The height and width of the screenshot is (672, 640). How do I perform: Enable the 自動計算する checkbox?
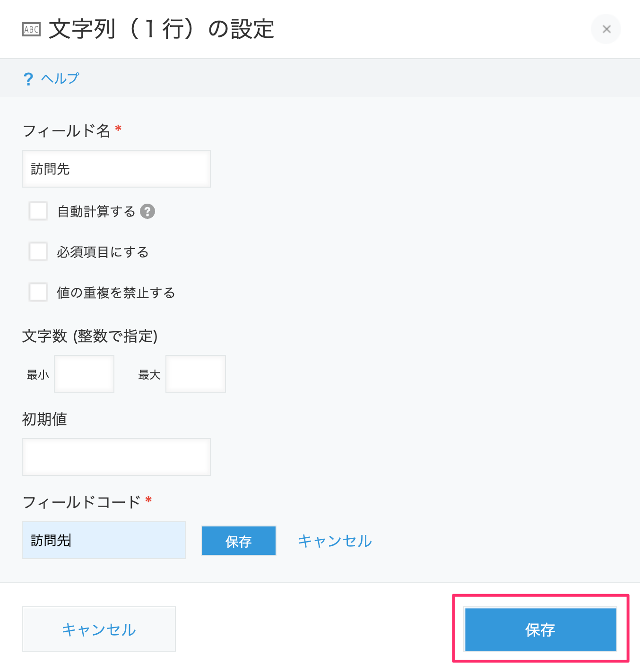tap(38, 211)
